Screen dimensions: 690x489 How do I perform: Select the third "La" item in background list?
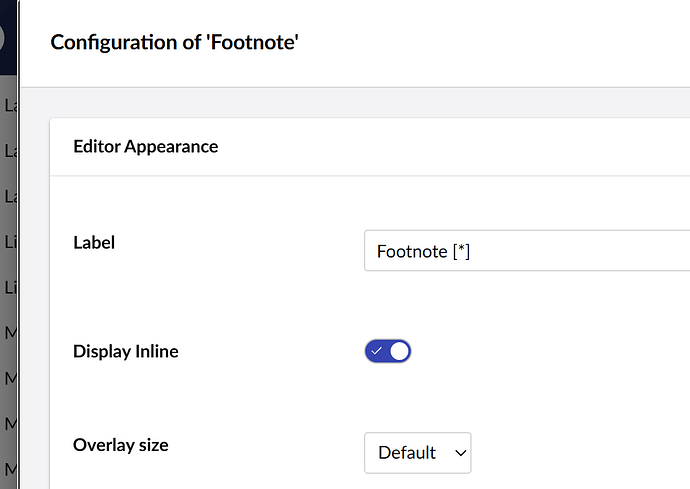click(10, 196)
